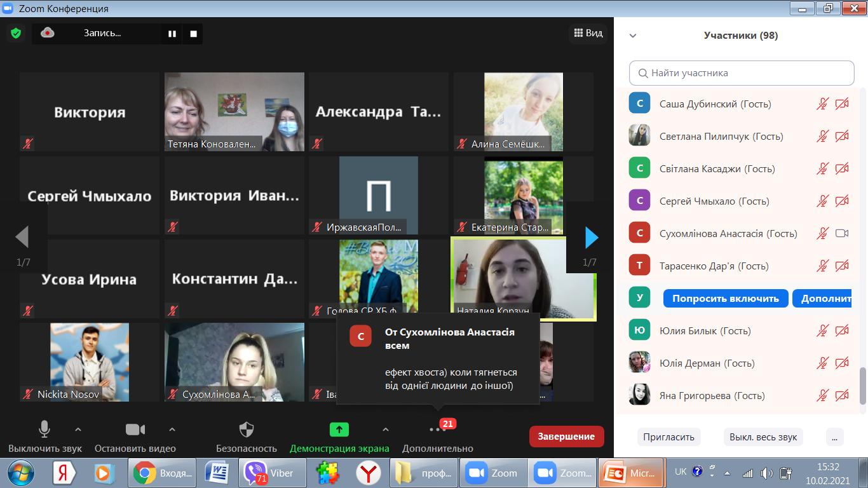This screenshot has height=488, width=868.
Task: Click camera icon for Сухомлінова Анастасія
Action: (x=842, y=233)
